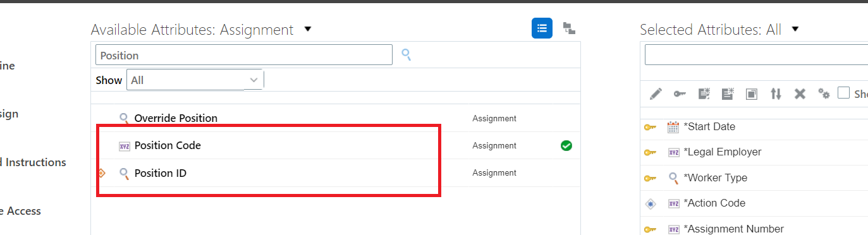This screenshot has width=868, height=235.
Task: Expand Available Attributes: Assignment dropdown arrow
Action: click(x=308, y=29)
